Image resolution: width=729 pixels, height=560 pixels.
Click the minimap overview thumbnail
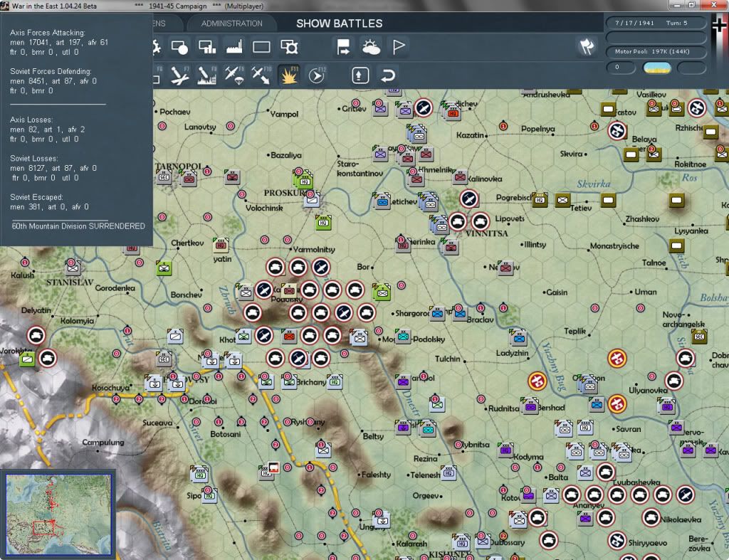click(x=58, y=514)
